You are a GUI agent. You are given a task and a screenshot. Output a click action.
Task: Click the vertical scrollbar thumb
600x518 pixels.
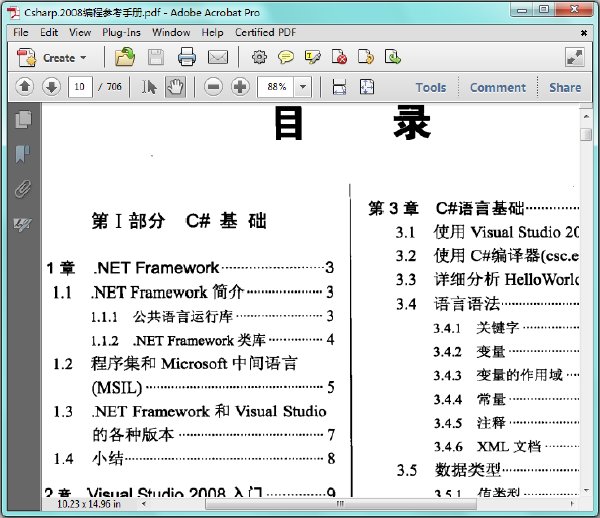coord(586,134)
